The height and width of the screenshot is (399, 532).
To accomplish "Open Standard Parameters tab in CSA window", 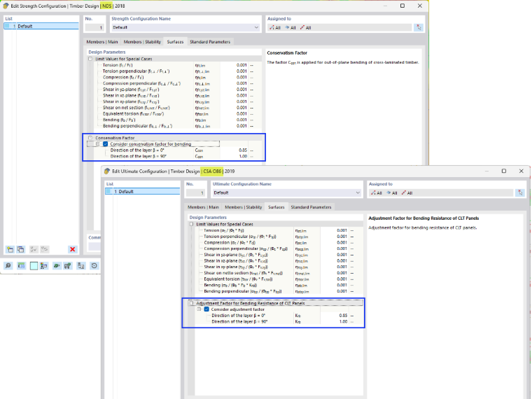I will point(311,207).
